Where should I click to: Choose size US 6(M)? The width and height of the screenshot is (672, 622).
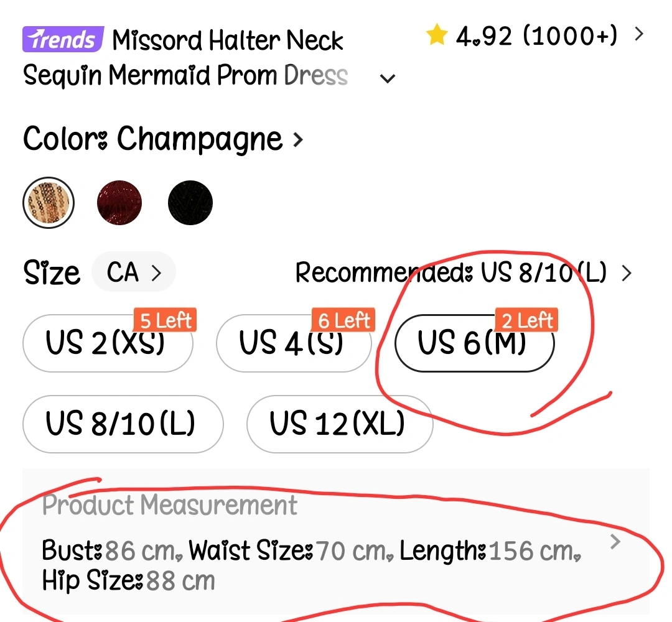click(x=473, y=343)
